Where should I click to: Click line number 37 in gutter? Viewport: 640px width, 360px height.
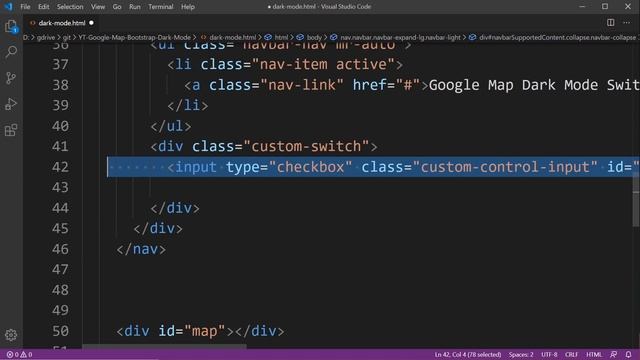point(60,64)
